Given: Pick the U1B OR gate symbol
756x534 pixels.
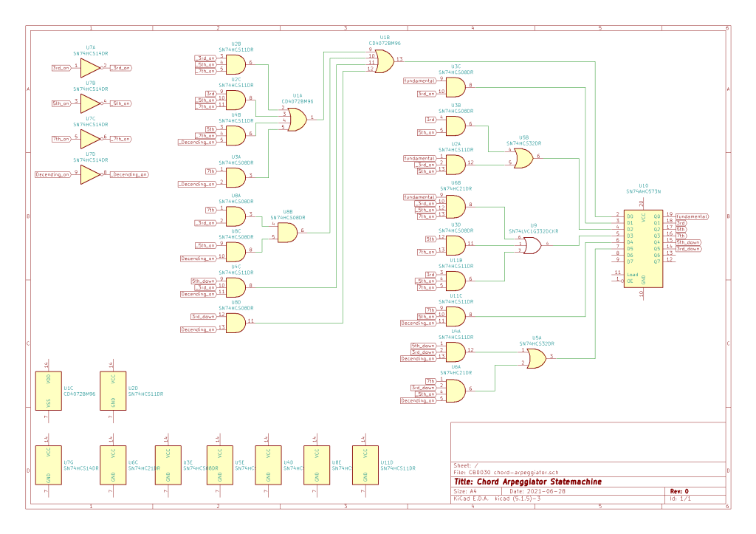Looking at the screenshot, I should point(384,61).
